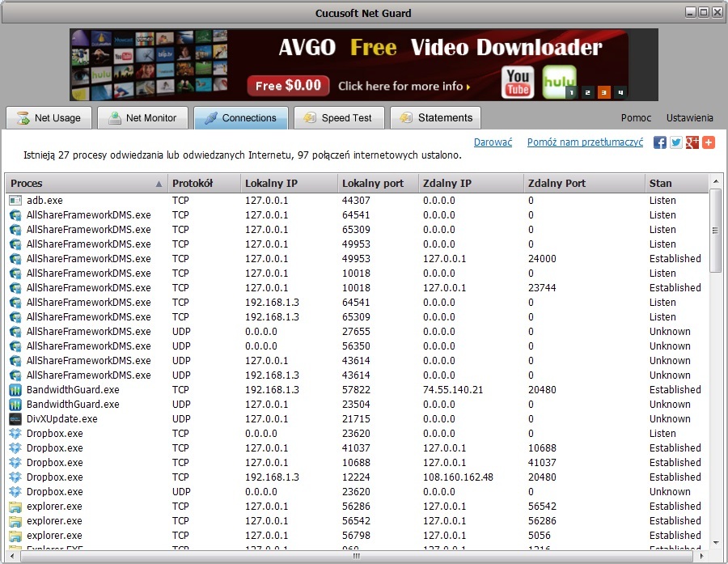
Task: Click the orange plus share icon
Action: click(709, 142)
